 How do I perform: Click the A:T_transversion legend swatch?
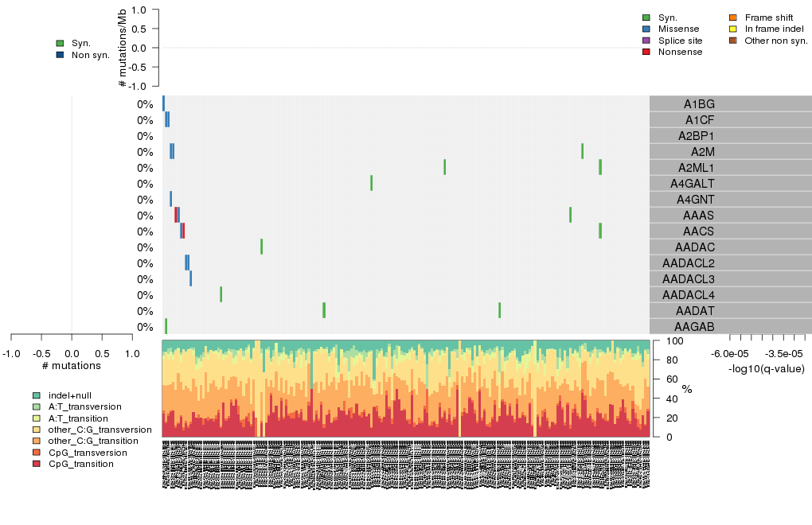click(37, 406)
